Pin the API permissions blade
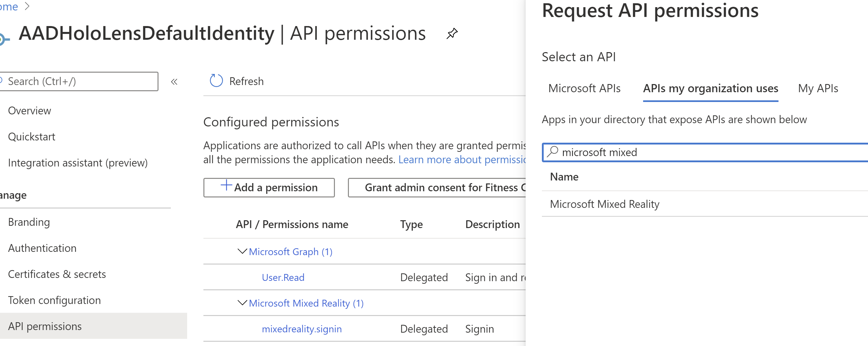 point(451,33)
